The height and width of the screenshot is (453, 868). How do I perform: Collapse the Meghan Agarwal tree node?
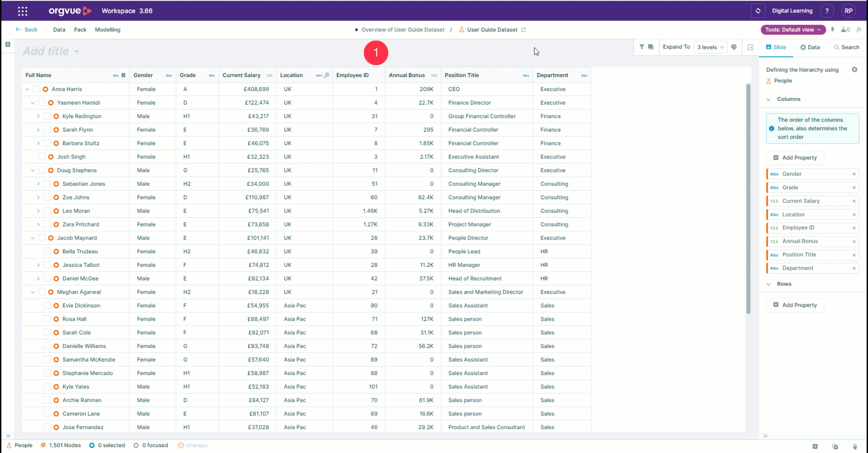point(33,292)
